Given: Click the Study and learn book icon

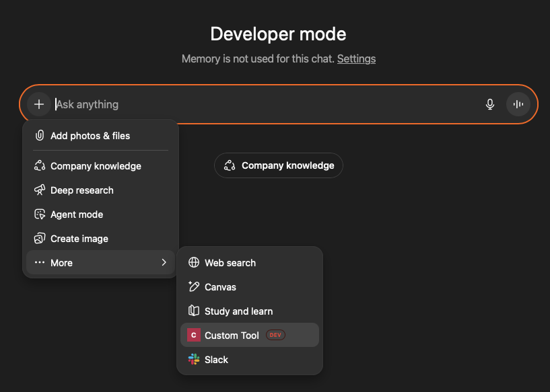Looking at the screenshot, I should pyautogui.click(x=194, y=311).
